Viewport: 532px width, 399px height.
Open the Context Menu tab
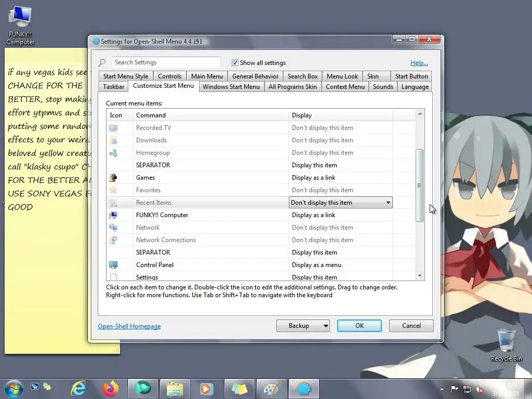(x=345, y=87)
